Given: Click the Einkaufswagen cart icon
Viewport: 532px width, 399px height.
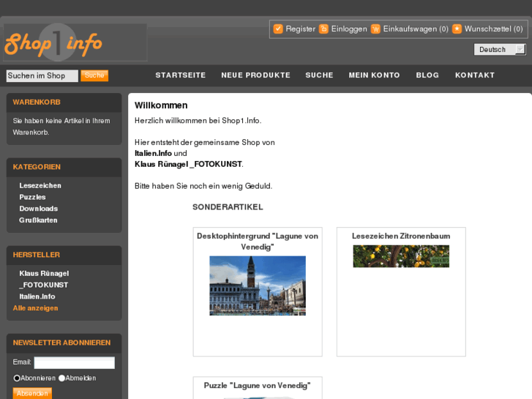Looking at the screenshot, I should point(375,29).
